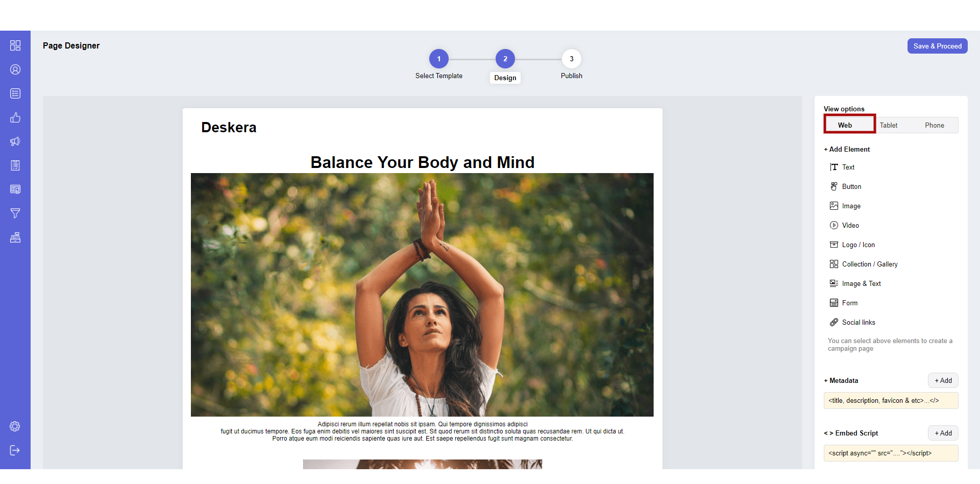The image size is (980, 484).
Task: Open the contacts profile icon in sidebar
Action: [x=15, y=69]
